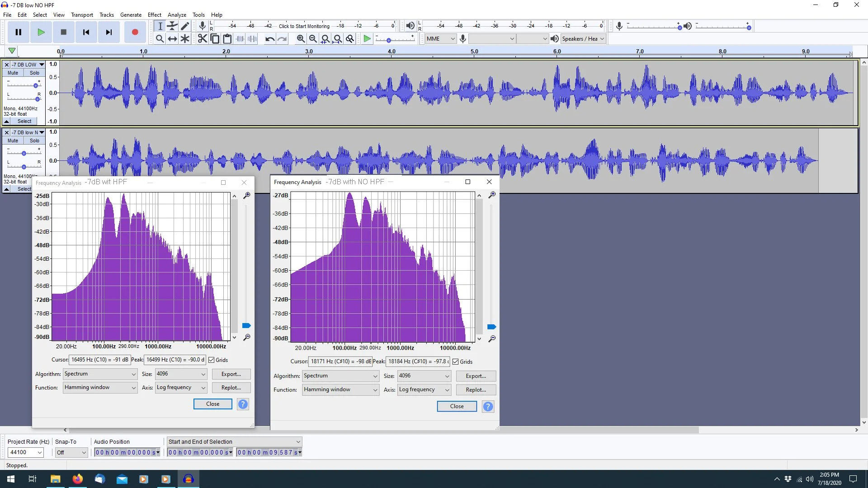
Task: Uncheck Grids in NO HPF analysis window
Action: click(x=456, y=361)
